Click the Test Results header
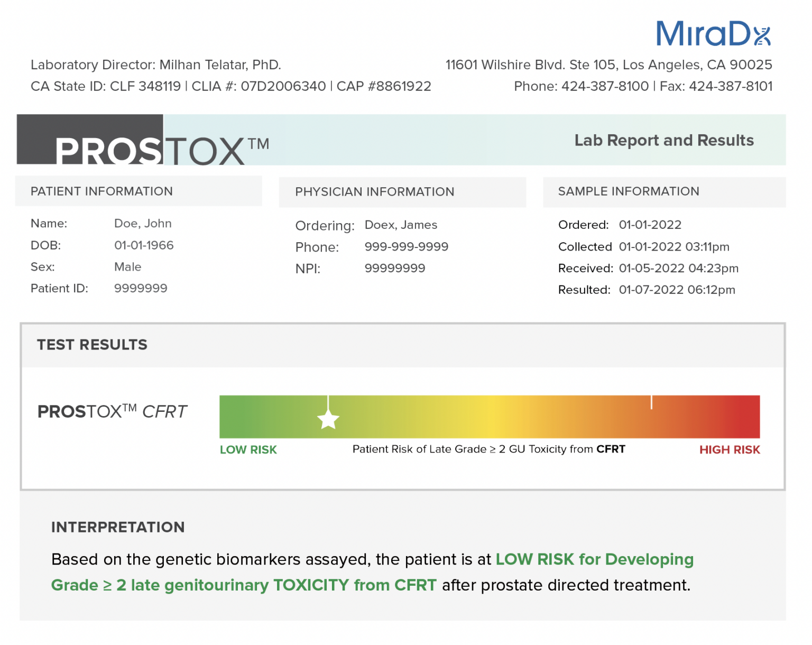812x645 pixels. tap(92, 345)
